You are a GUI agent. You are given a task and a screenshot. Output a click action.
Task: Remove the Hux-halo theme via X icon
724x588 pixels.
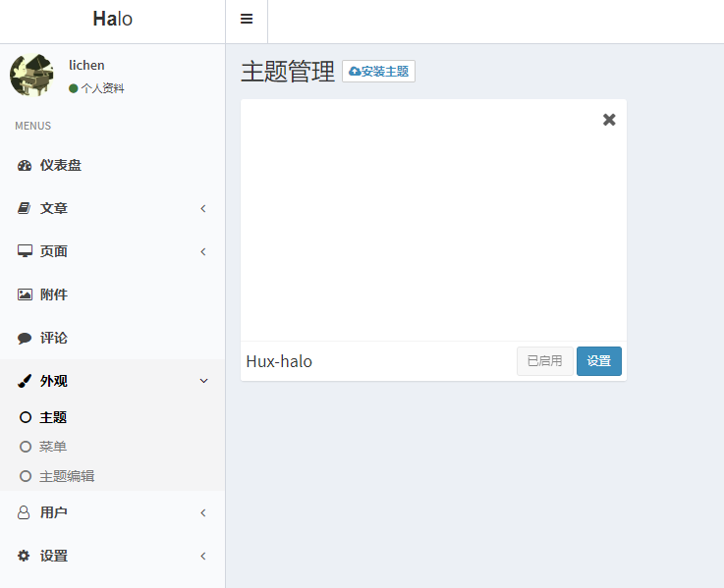pyautogui.click(x=609, y=120)
